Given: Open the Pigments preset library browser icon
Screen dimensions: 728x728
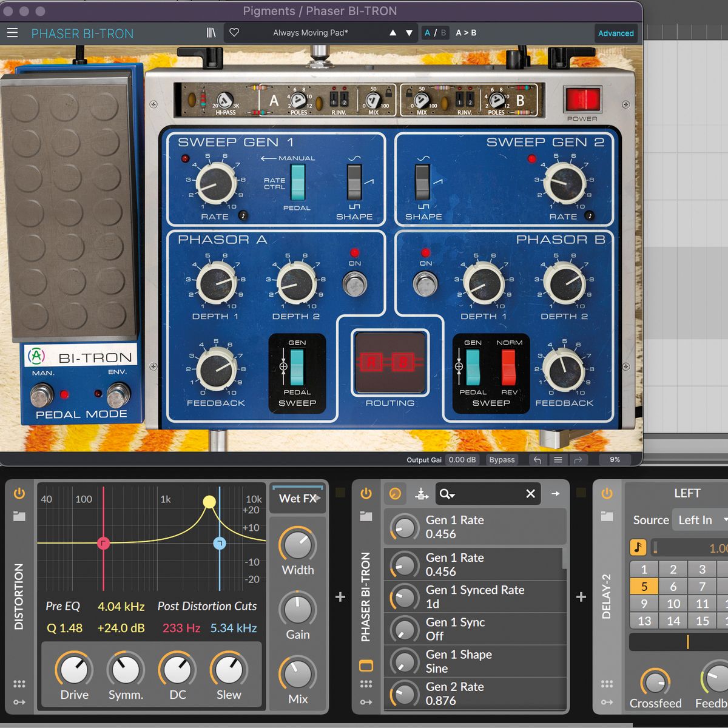Looking at the screenshot, I should (x=211, y=33).
